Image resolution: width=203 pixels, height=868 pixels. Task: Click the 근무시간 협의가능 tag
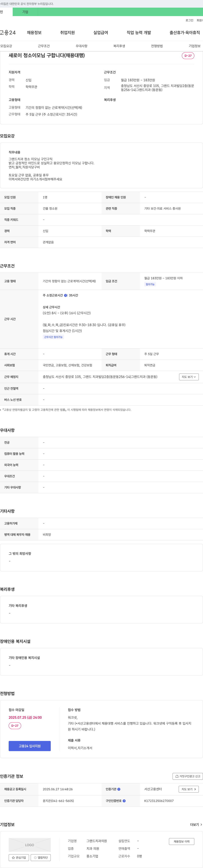(x=53, y=337)
